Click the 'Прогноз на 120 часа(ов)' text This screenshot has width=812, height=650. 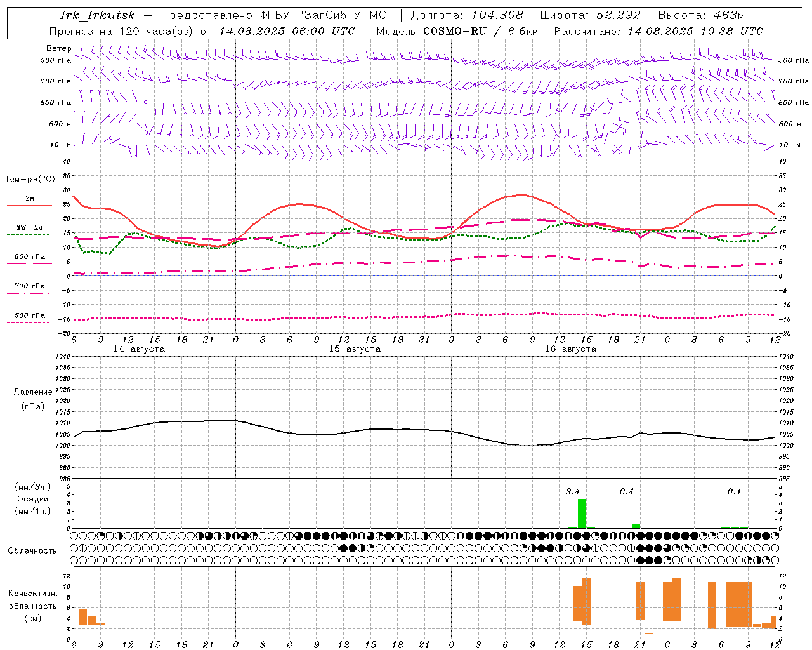[122, 31]
